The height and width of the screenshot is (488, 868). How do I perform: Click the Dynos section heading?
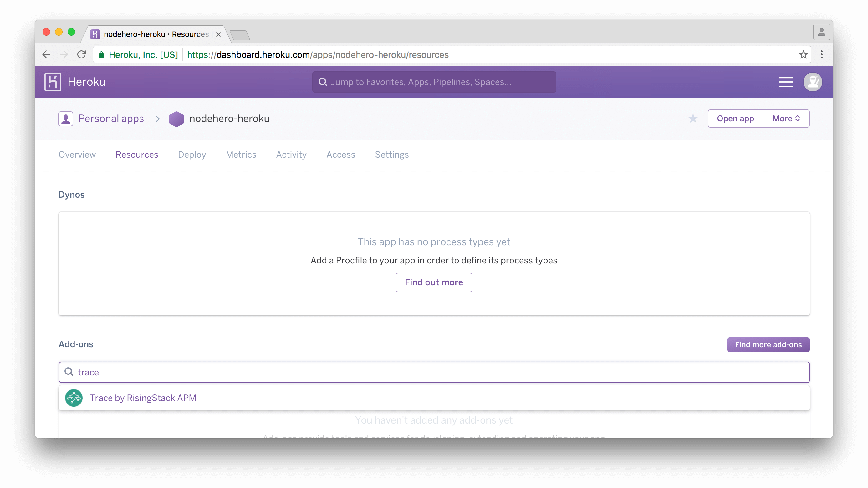[71, 195]
